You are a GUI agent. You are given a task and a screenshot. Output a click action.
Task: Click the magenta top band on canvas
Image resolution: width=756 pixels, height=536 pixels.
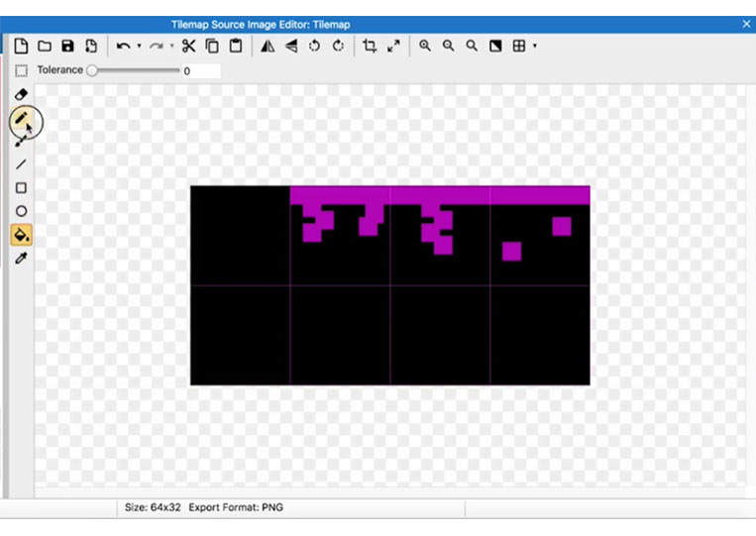[x=440, y=195]
